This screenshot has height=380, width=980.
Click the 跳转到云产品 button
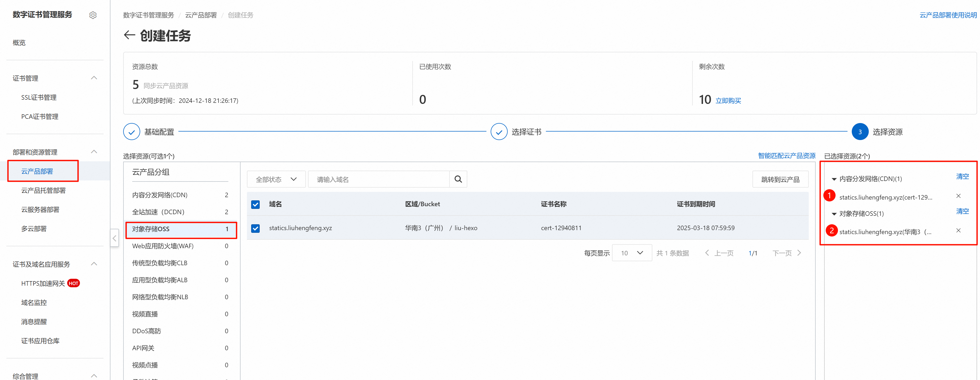pyautogui.click(x=780, y=179)
